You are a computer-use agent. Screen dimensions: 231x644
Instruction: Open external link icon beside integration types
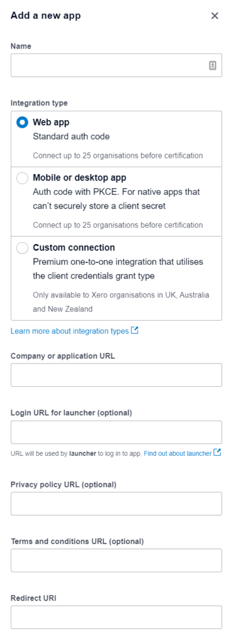click(x=135, y=331)
